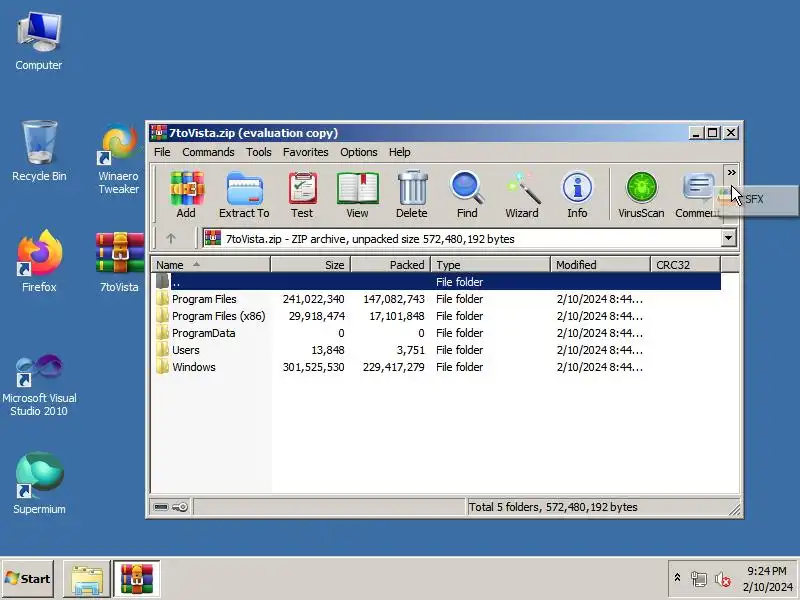Click the WinRAR taskbar button

click(137, 579)
